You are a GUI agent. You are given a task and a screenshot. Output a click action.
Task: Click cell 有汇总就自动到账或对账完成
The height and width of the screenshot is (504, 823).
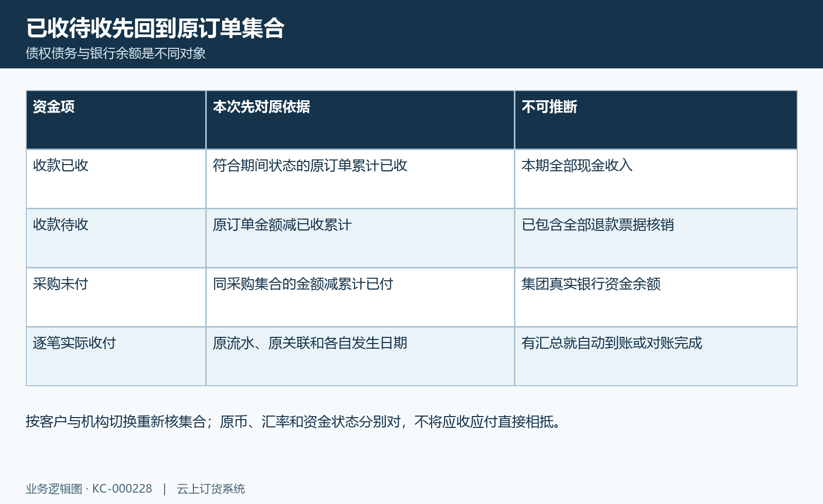tap(656, 356)
